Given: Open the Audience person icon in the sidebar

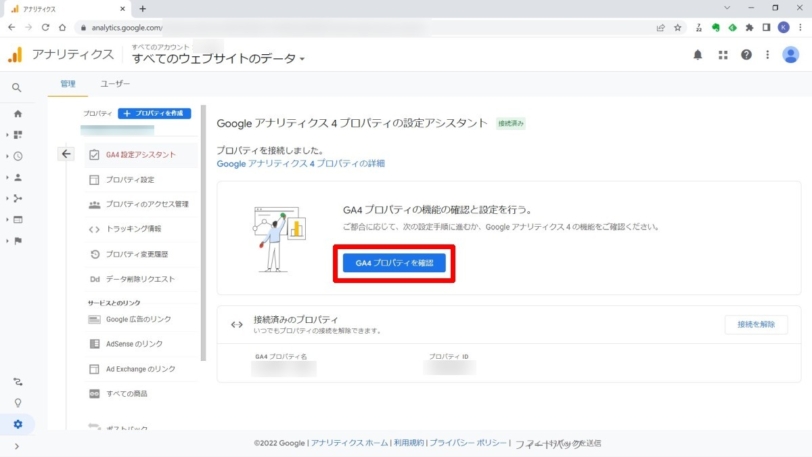Looking at the screenshot, I should (x=18, y=177).
